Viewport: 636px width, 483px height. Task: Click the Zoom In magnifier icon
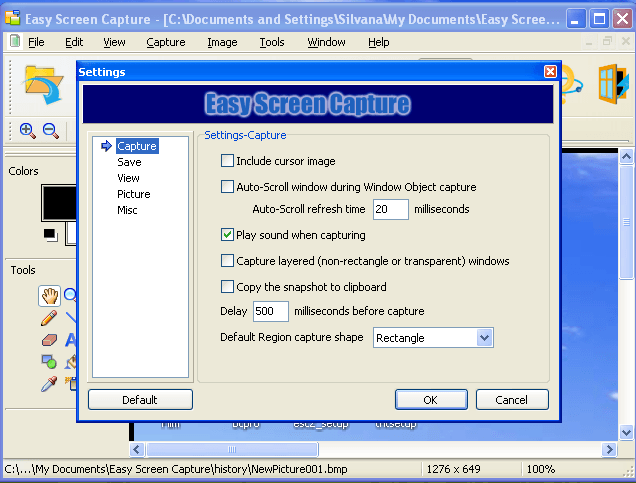(28, 131)
